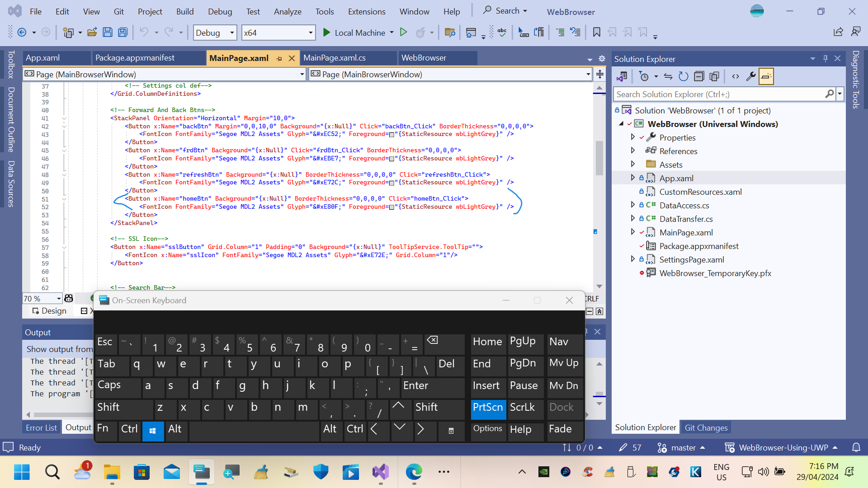Click the PrtScn key on On-Screen Keyboard
The image size is (868, 488).
(487, 408)
